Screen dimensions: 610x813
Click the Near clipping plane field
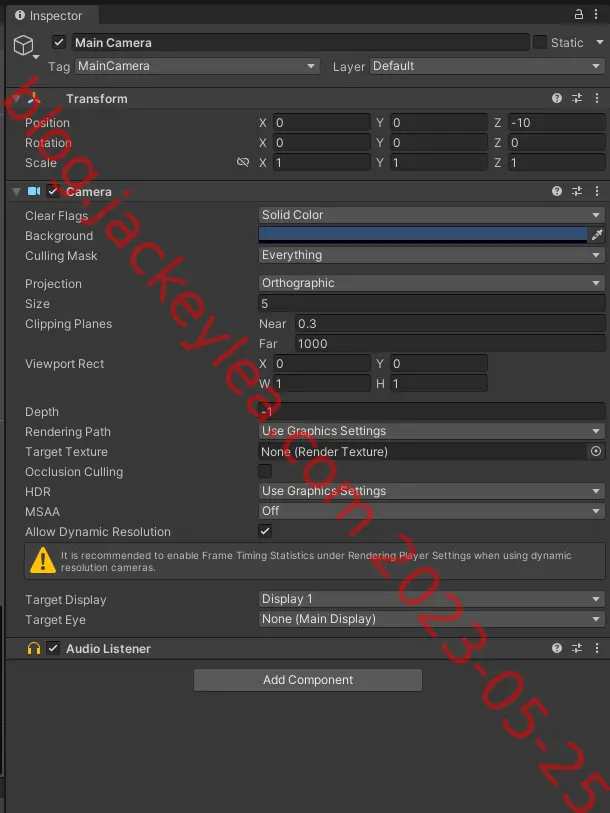pyautogui.click(x=450, y=324)
